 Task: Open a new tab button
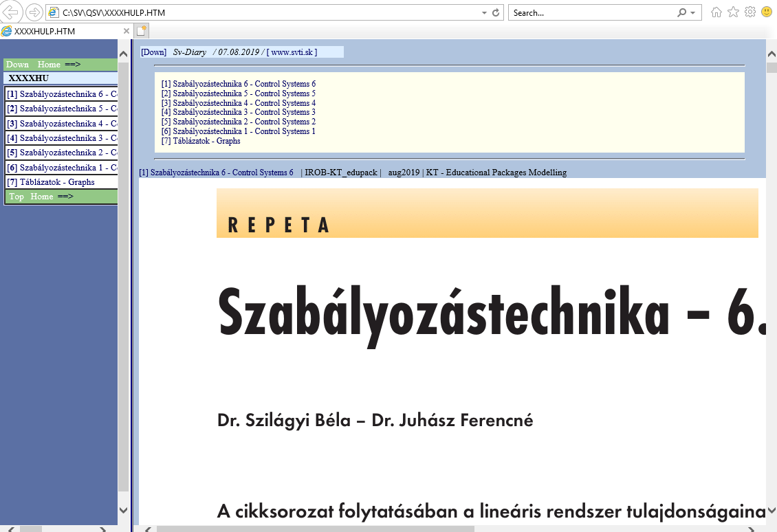coord(142,31)
